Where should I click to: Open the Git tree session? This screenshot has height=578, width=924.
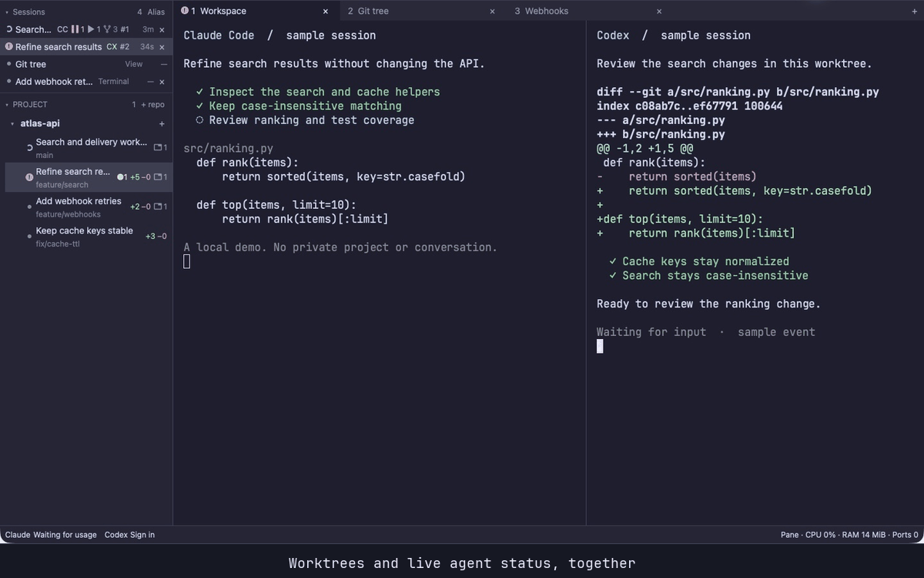pos(86,64)
